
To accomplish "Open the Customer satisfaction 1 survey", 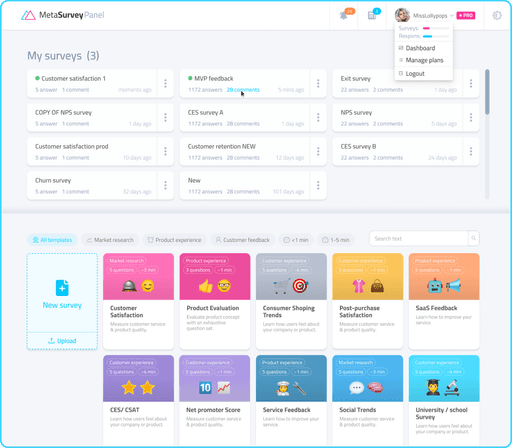I will pos(73,79).
